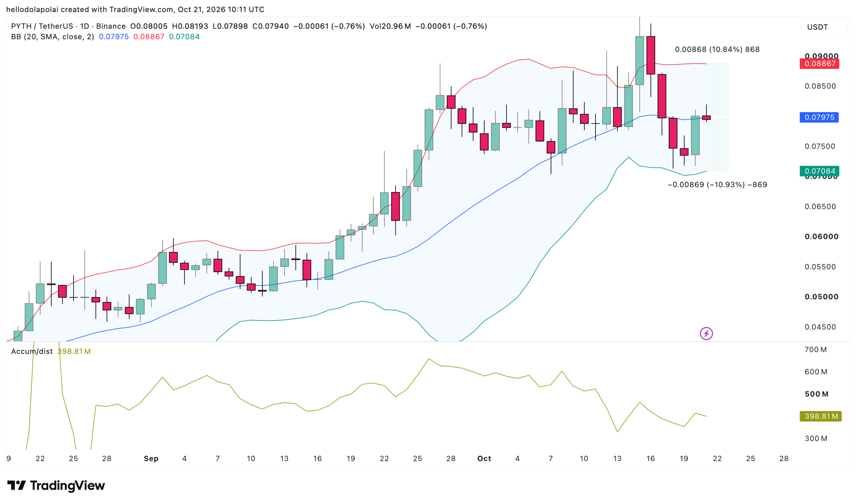Click the green 0.07084 value in the BB legend

coord(184,37)
